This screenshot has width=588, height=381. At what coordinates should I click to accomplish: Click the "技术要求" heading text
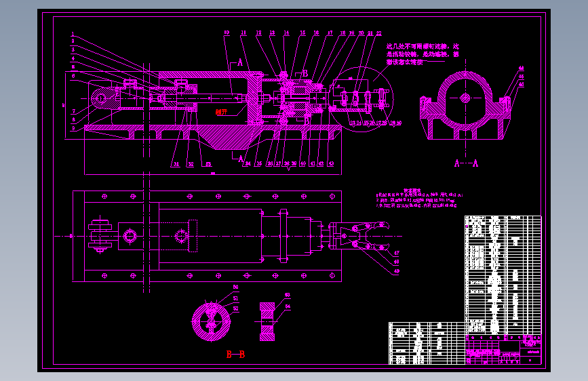pos(412,190)
